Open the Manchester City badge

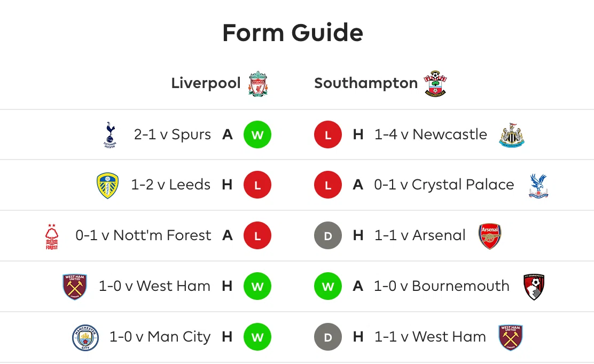pos(85,337)
